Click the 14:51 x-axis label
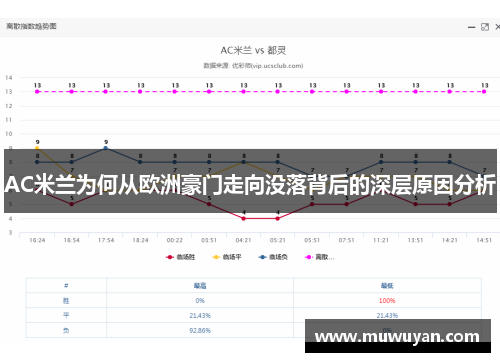Viewport: 500px width, 362px height. pyautogui.click(x=484, y=240)
